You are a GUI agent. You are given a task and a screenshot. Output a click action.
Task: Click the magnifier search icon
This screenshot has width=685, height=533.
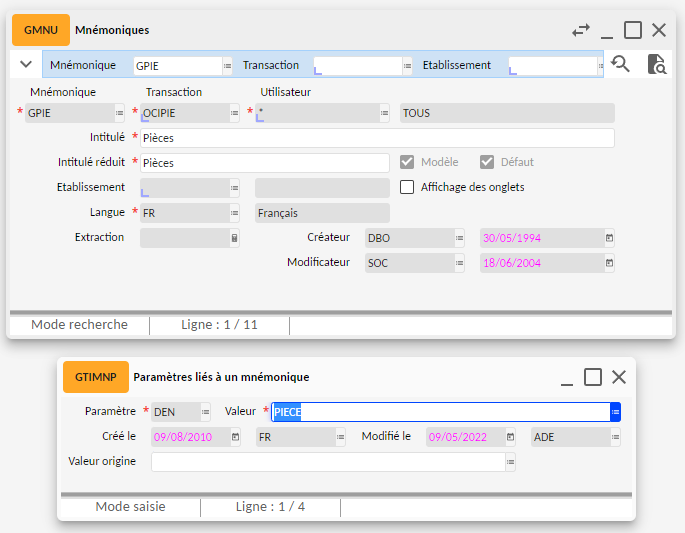coord(620,65)
